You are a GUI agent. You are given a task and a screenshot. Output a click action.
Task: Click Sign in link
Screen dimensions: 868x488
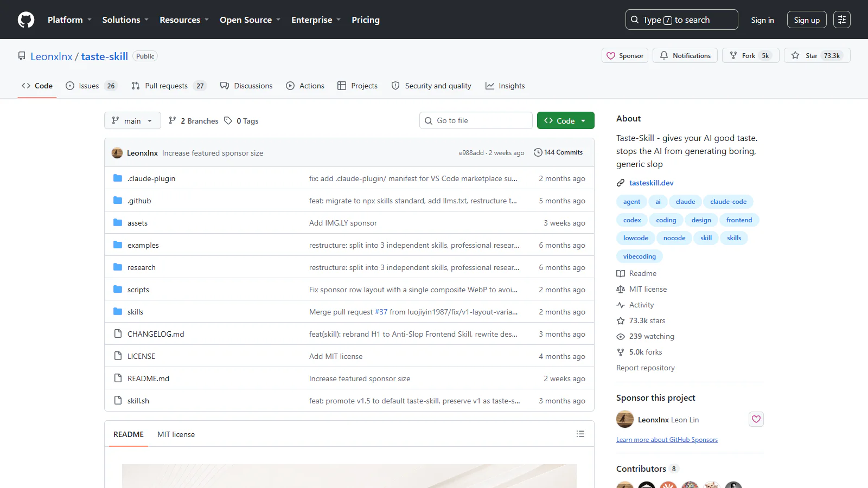[762, 20]
